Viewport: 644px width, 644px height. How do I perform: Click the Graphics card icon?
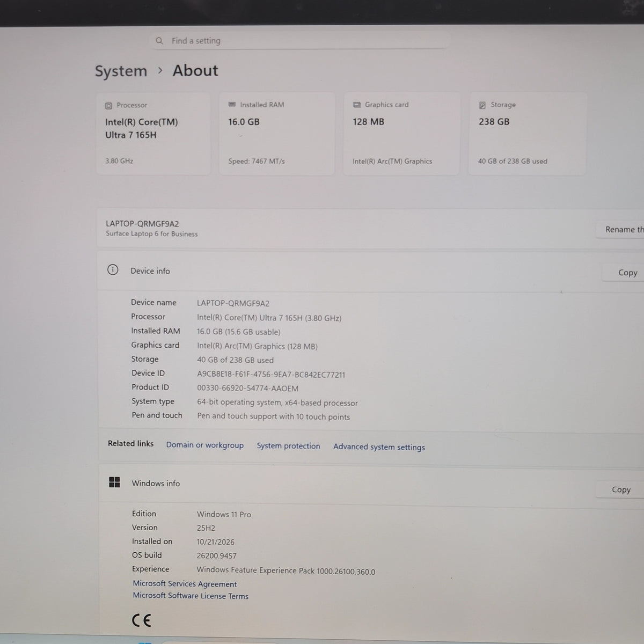[x=357, y=105]
